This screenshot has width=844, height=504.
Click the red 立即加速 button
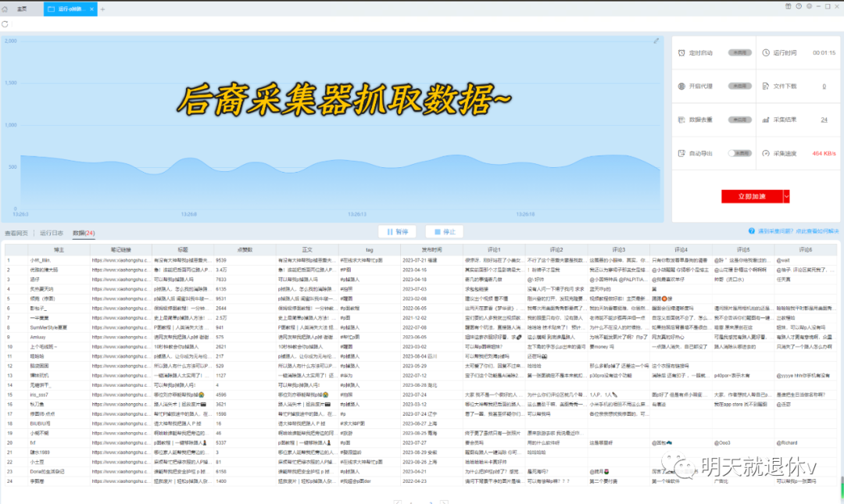[750, 196]
